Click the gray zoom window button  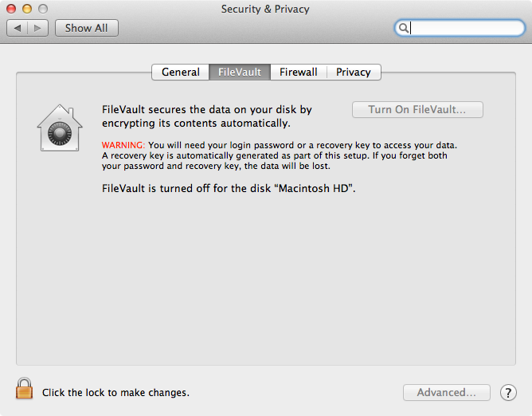[43, 9]
